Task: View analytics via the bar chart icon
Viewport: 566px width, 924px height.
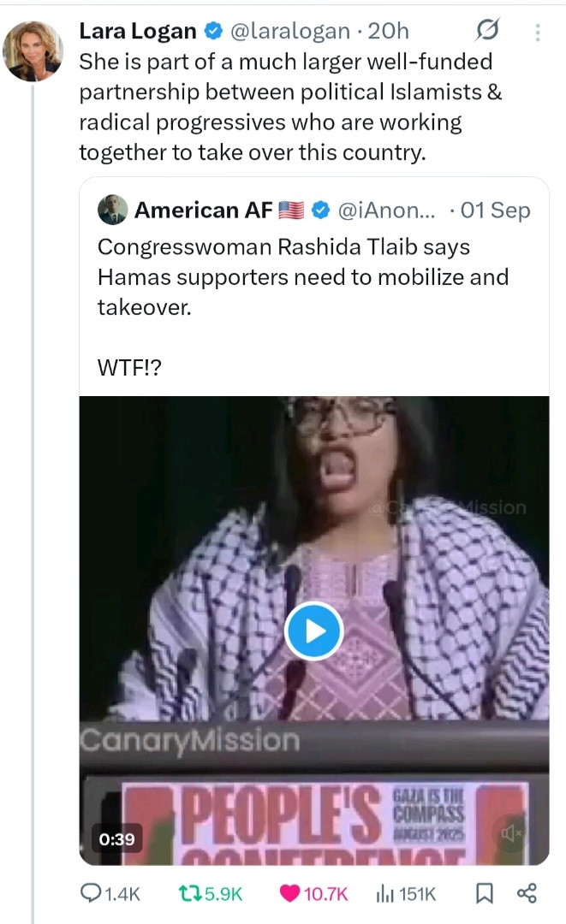Action: pyautogui.click(x=384, y=893)
